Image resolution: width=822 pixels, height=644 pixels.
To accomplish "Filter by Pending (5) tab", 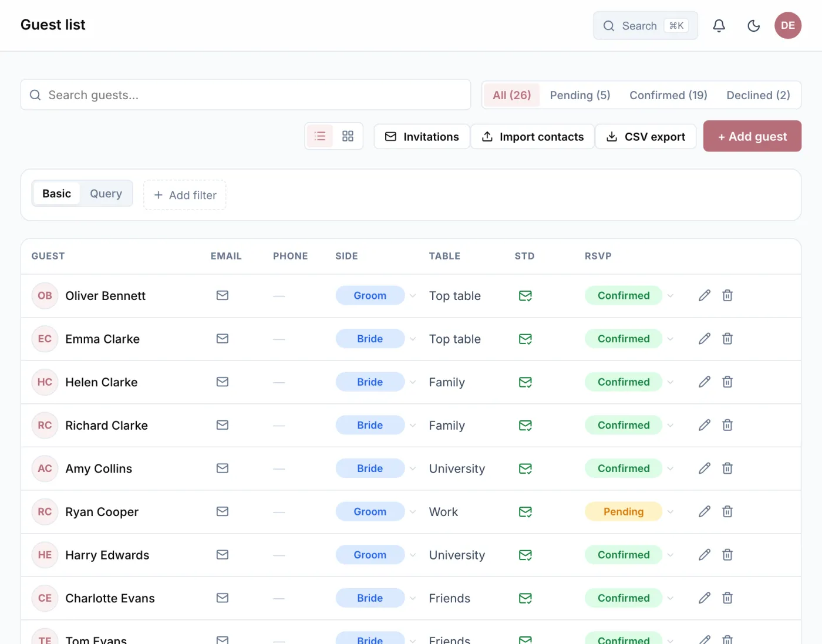I will pyautogui.click(x=580, y=95).
